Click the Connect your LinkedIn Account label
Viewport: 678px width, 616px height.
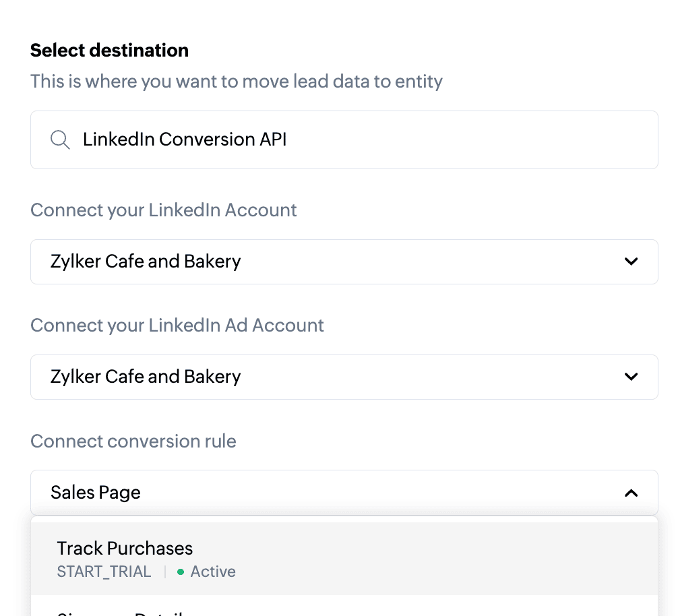coord(164,210)
